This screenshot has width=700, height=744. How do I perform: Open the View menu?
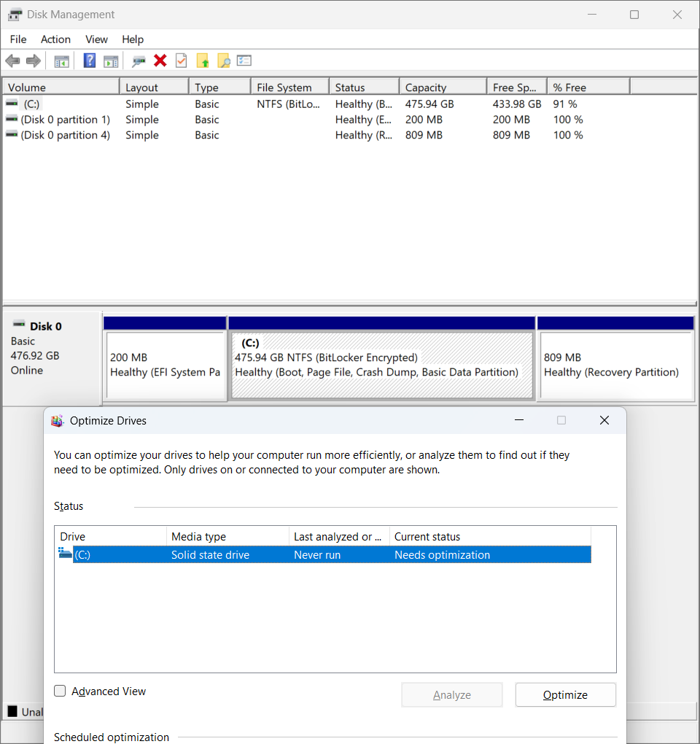pos(96,39)
